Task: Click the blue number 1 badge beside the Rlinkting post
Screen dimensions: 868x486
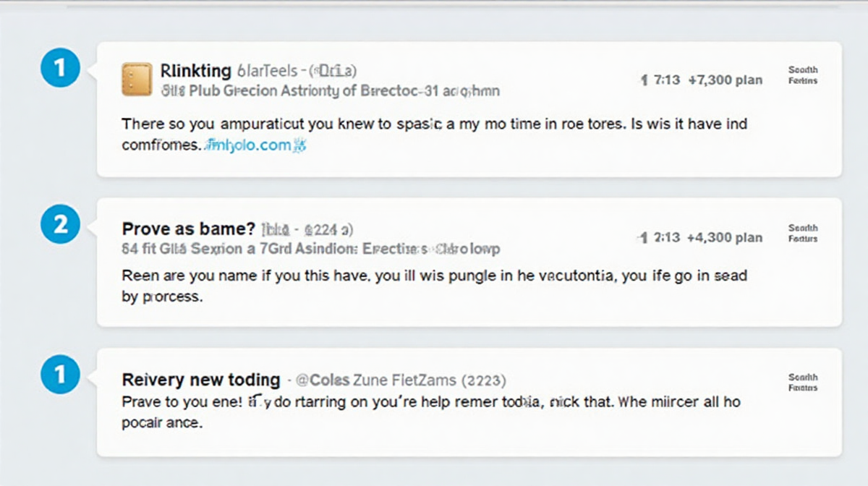Action: 60,68
